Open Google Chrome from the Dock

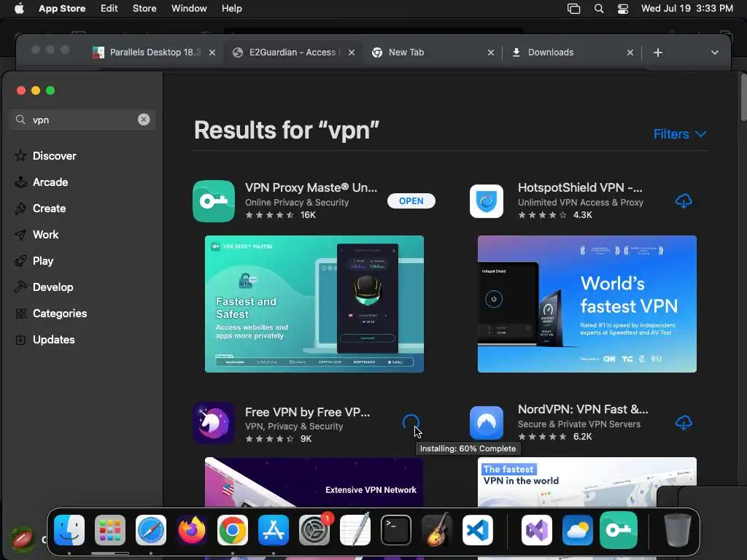click(x=233, y=530)
